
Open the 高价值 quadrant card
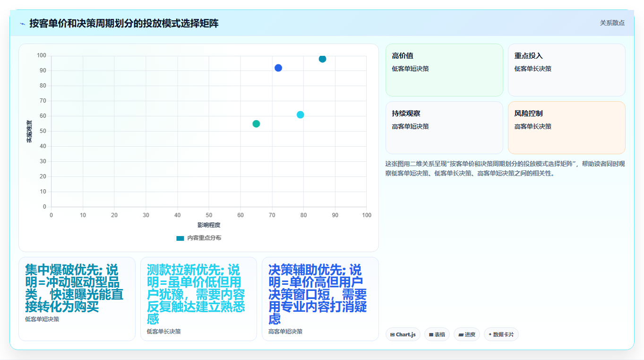click(444, 70)
